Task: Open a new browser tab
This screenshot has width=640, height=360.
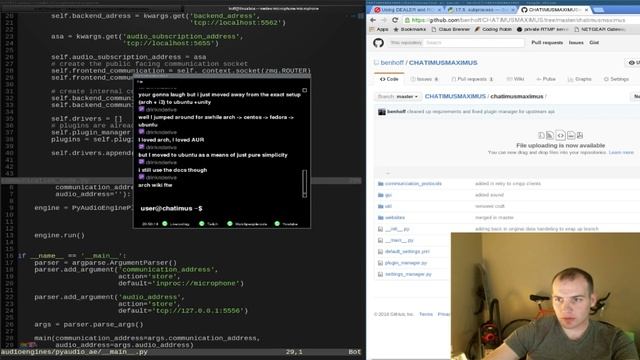Action: tap(598, 9)
